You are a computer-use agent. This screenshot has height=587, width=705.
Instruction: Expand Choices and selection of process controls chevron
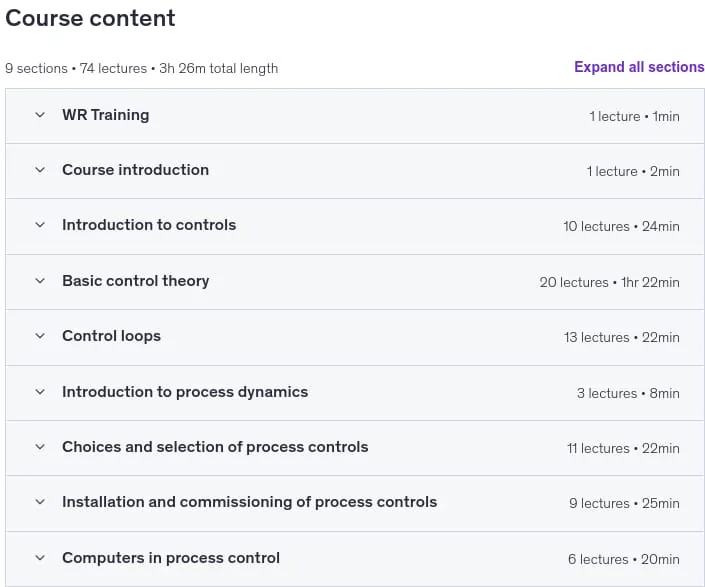point(40,447)
